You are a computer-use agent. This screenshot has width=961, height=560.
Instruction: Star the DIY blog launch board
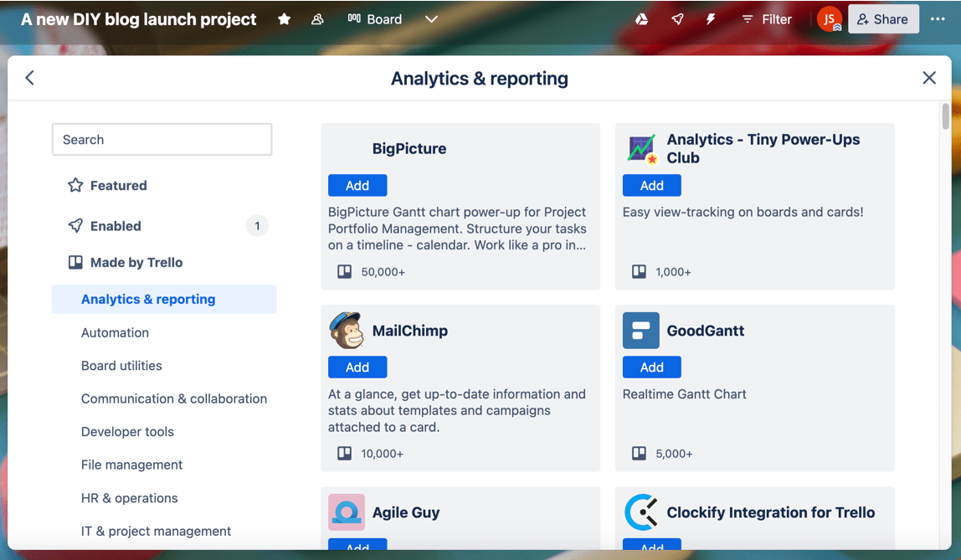(284, 19)
